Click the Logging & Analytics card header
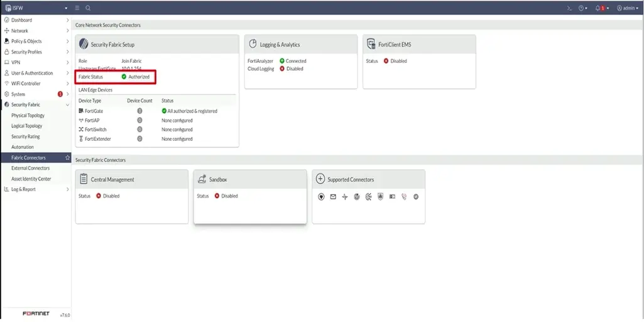Viewport: 644px width, 322px height. [301, 45]
